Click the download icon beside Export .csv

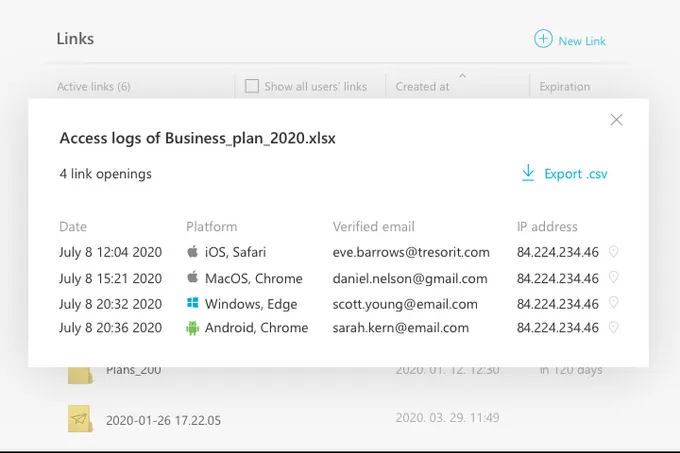click(528, 173)
